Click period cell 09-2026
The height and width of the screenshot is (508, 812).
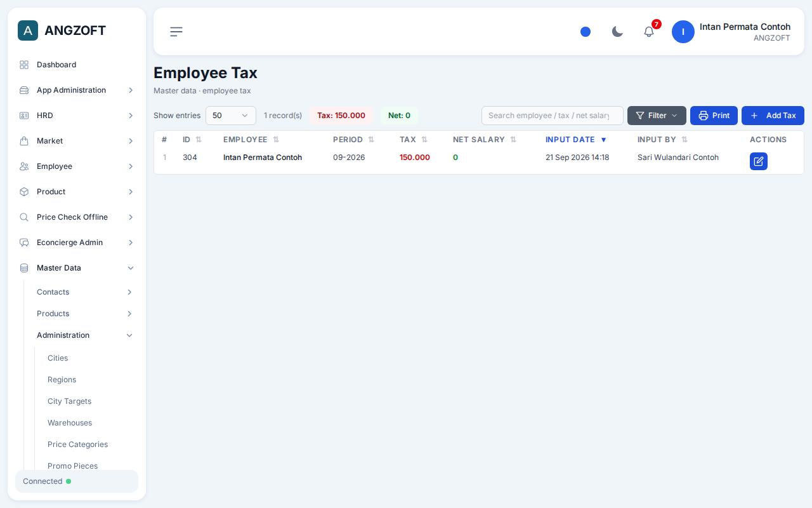click(349, 157)
